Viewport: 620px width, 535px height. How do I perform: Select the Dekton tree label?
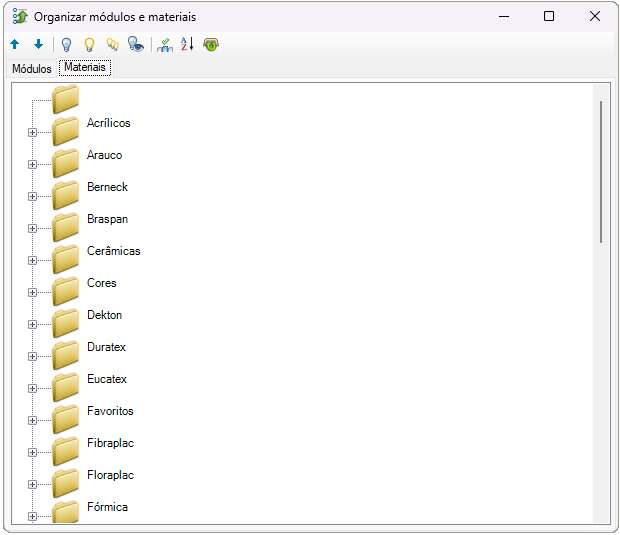(104, 315)
